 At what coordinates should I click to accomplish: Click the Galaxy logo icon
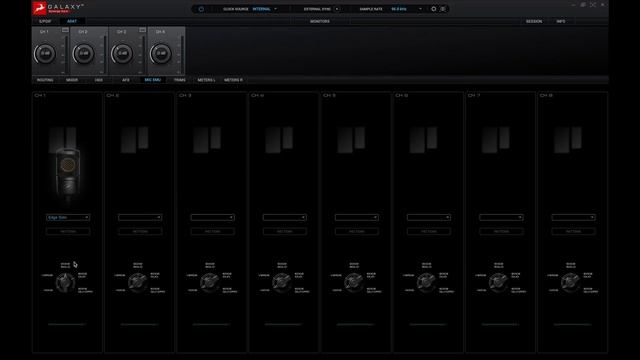tap(39, 8)
